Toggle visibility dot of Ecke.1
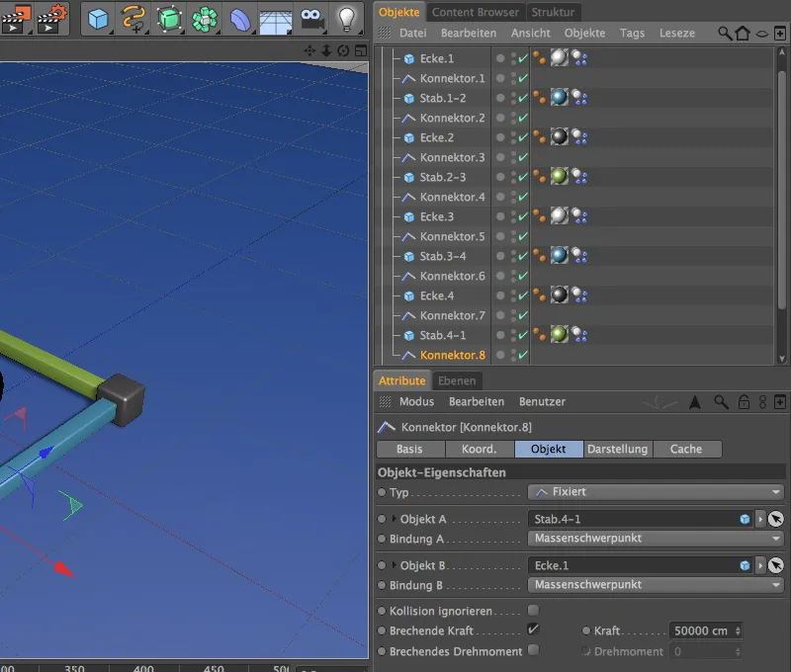This screenshot has width=791, height=672. (x=500, y=58)
